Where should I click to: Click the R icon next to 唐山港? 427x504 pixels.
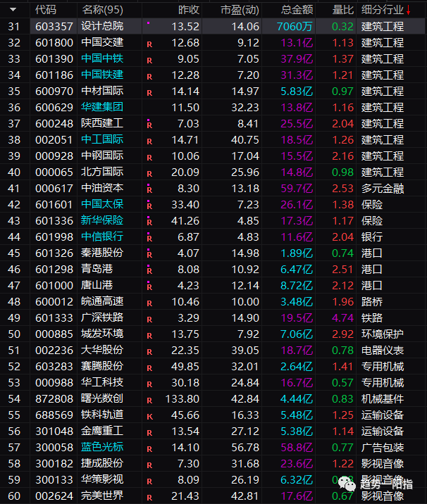coord(149,287)
